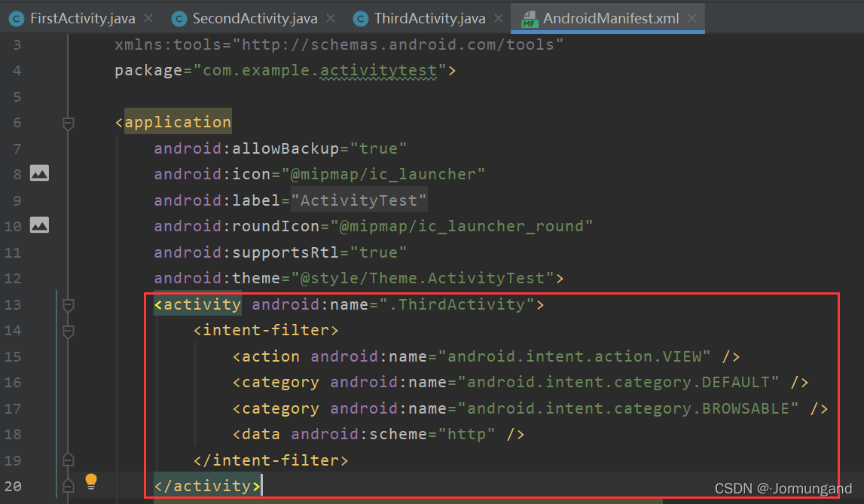Image resolution: width=864 pixels, height=504 pixels.
Task: Click line number 5 in the gutter
Action: (17, 97)
